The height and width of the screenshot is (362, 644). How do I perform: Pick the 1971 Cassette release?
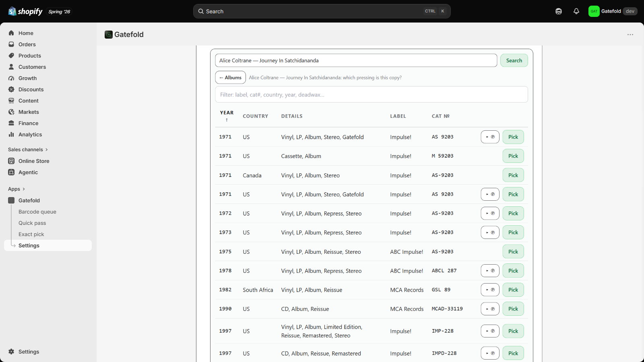point(513,156)
